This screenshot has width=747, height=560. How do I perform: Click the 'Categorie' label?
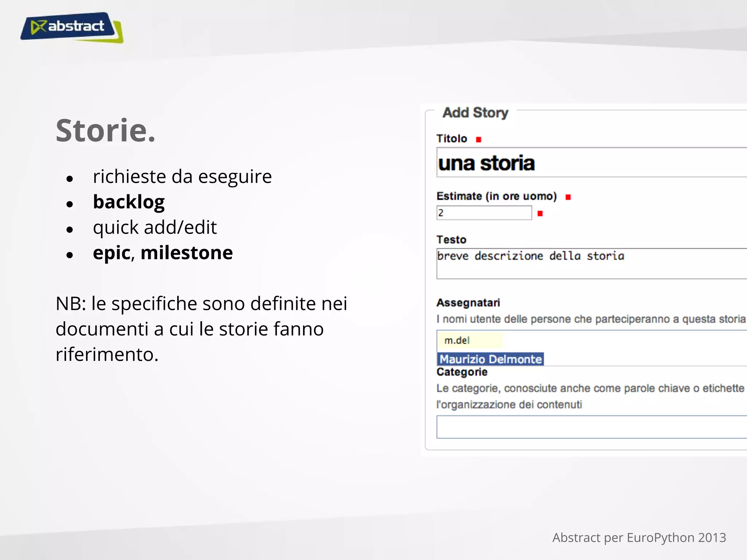coord(462,372)
